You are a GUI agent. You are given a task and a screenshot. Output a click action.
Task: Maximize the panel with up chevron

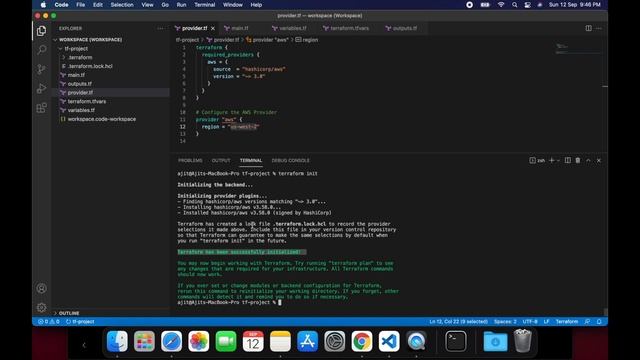coord(588,160)
